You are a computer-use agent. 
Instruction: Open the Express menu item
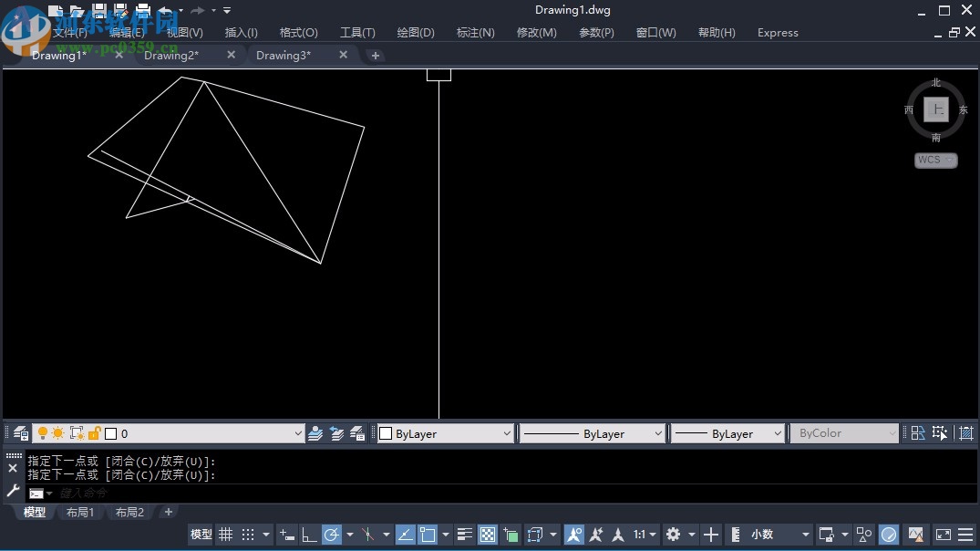777,32
